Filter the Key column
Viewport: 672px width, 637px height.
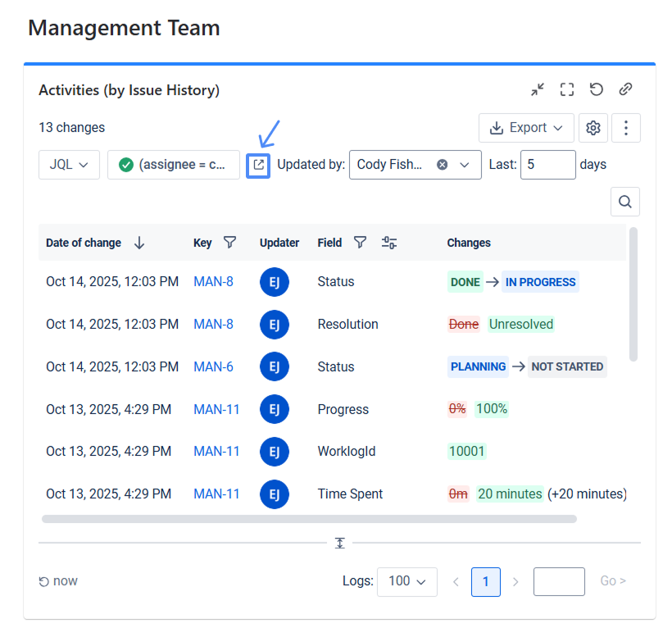coord(230,243)
